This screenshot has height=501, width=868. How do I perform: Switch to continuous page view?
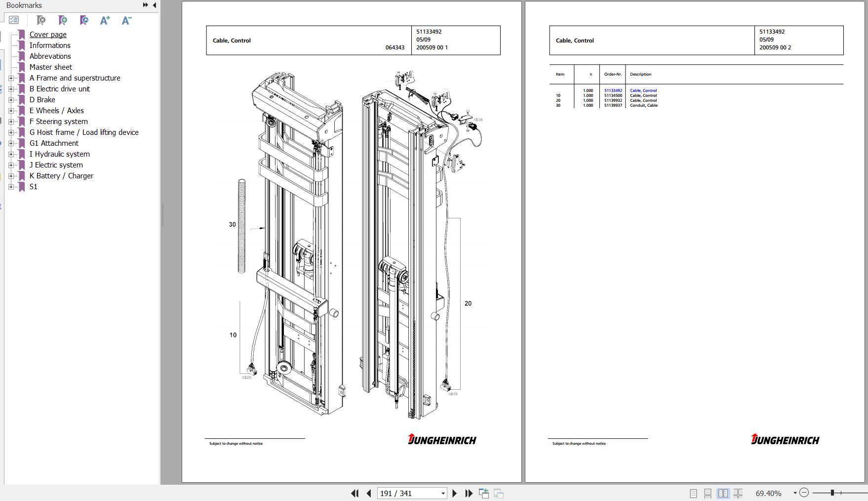click(x=708, y=493)
